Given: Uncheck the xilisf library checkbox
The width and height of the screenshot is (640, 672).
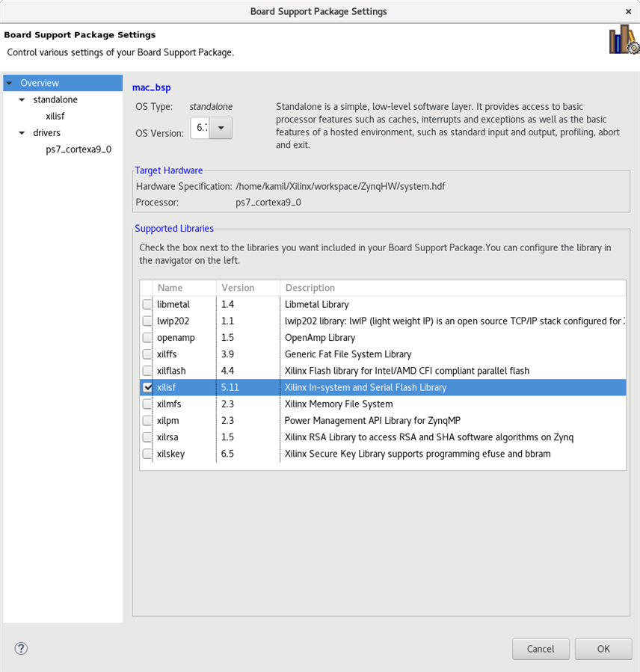Looking at the screenshot, I should point(147,387).
